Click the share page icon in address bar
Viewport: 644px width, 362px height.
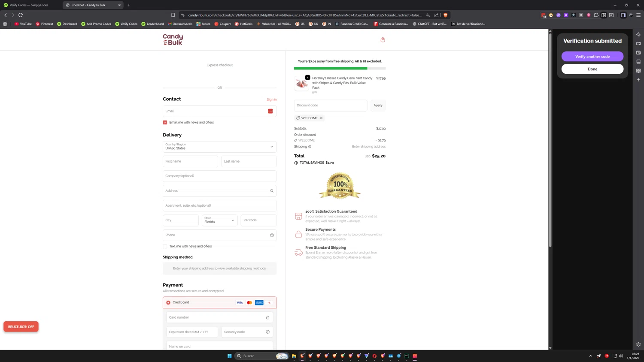[436, 15]
